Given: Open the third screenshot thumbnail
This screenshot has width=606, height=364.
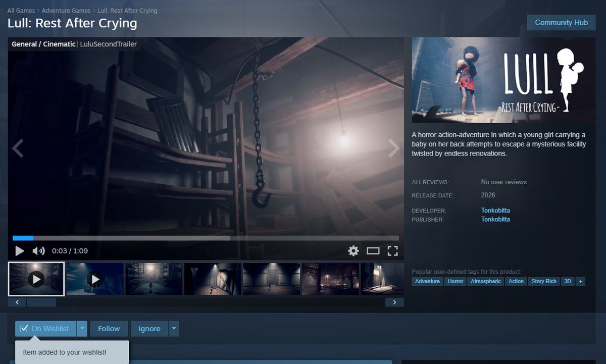Looking at the screenshot, I should pyautogui.click(x=154, y=279).
